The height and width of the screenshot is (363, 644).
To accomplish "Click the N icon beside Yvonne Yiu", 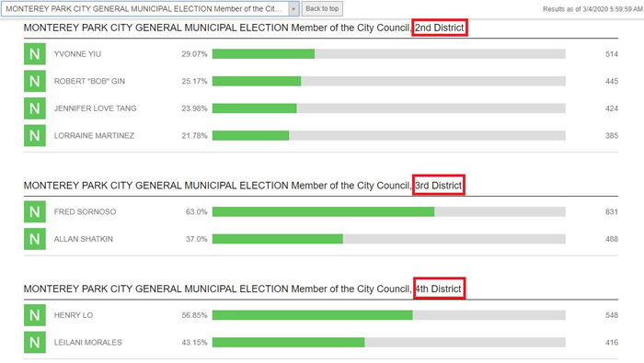I will click(x=35, y=53).
